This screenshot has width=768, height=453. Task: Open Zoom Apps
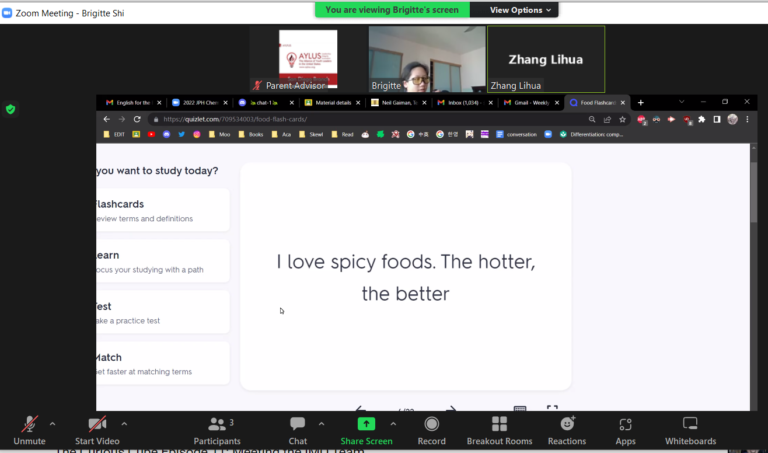click(x=625, y=430)
